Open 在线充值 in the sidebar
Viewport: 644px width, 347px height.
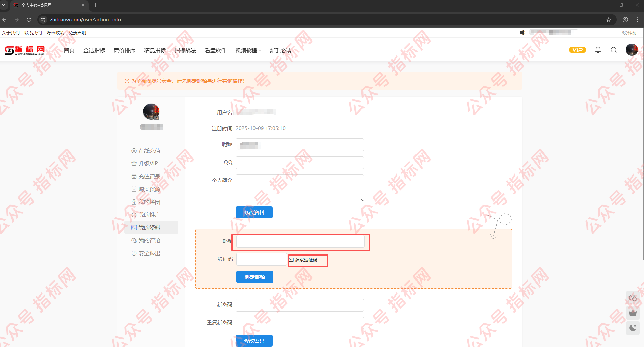[x=149, y=151]
